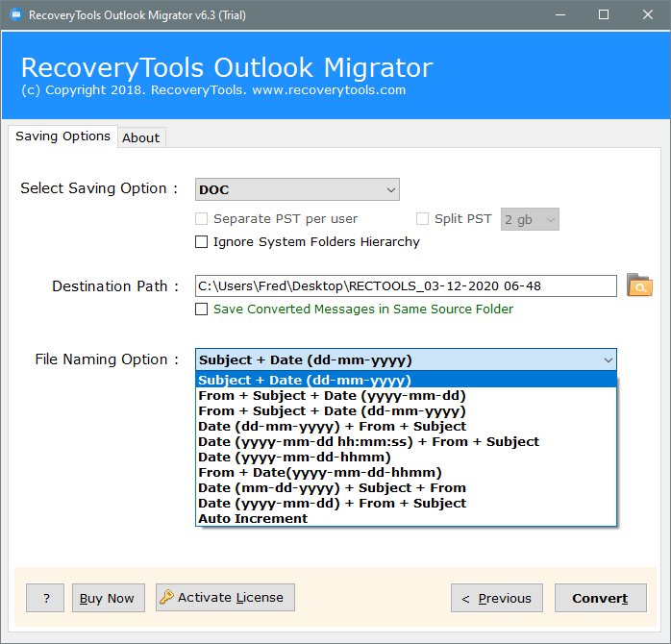Select From + Date(yyyy-mm-dd-hhmm) option
The height and width of the screenshot is (644, 671).
(x=406, y=472)
